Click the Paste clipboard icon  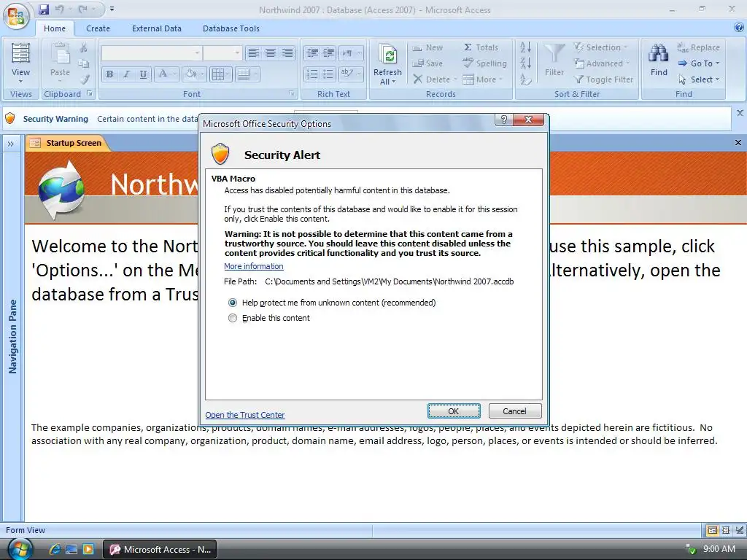coord(60,54)
